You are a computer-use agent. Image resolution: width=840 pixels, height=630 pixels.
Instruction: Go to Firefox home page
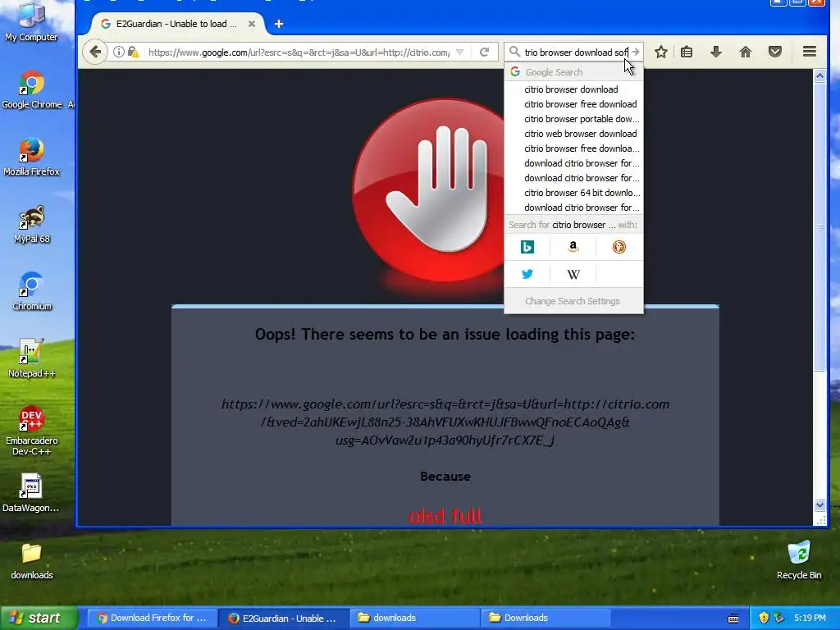(x=745, y=52)
